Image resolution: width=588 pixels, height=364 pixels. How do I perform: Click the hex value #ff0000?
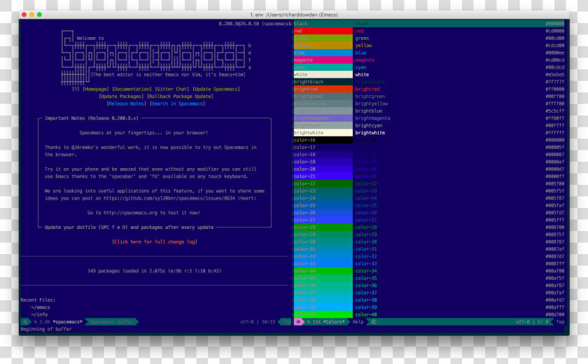554,89
